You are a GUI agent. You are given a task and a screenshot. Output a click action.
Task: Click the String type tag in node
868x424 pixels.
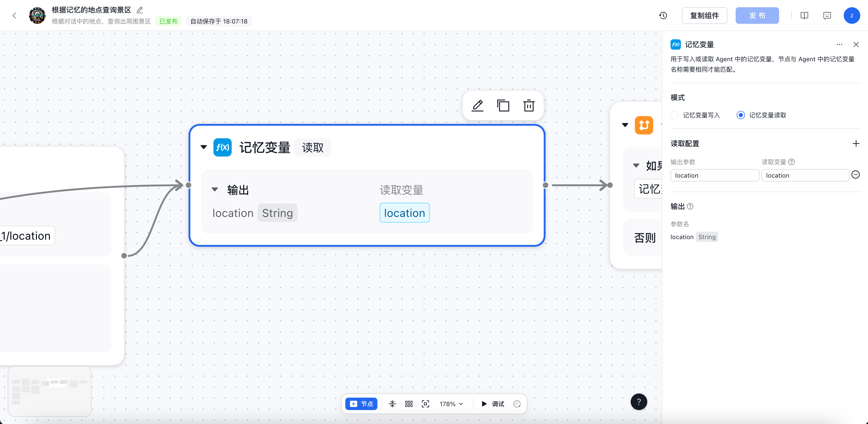click(277, 213)
